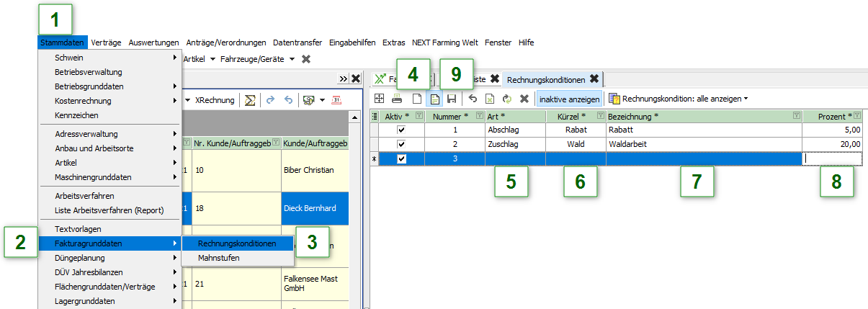Select Rechnungskonditionen in the submenu
Screen dimensions: 868x309
point(237,243)
